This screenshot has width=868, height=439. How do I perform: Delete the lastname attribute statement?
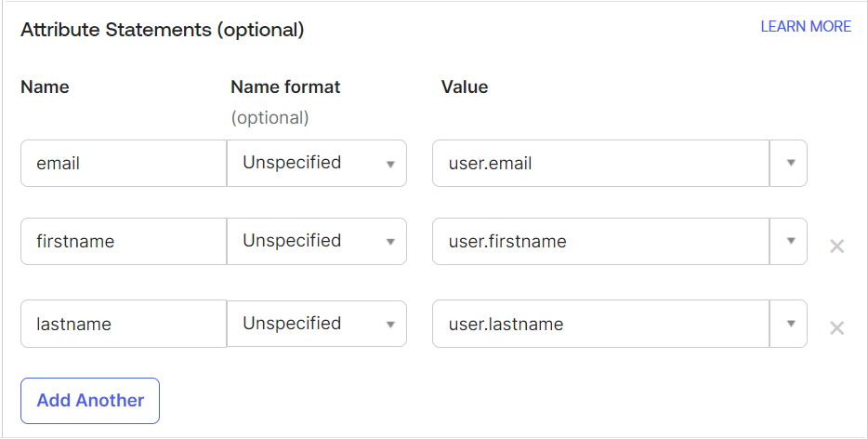[x=836, y=327]
